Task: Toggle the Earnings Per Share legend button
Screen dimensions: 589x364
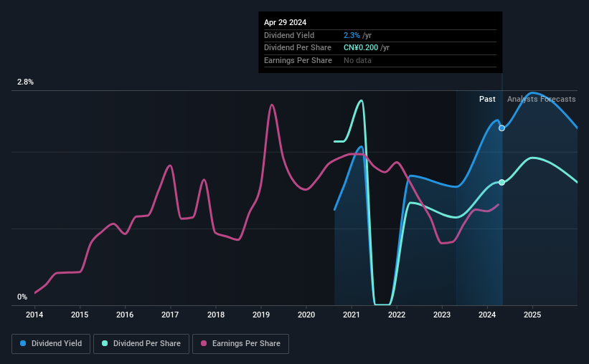Action: coord(240,344)
